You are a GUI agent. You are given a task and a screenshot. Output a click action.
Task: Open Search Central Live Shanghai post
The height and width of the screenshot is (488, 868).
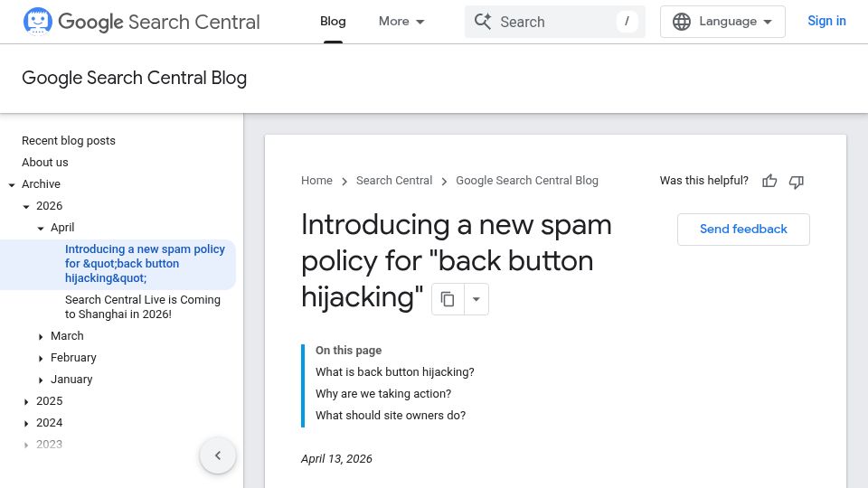(x=142, y=306)
